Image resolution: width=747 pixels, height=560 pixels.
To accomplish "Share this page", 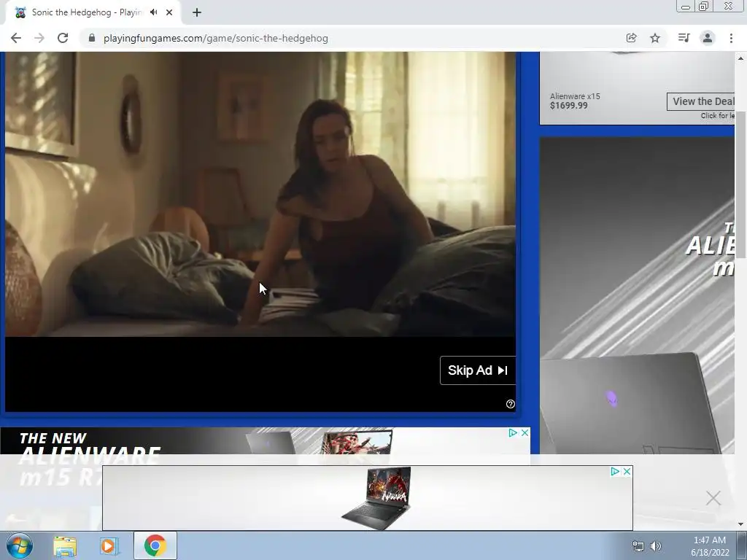I will click(631, 38).
